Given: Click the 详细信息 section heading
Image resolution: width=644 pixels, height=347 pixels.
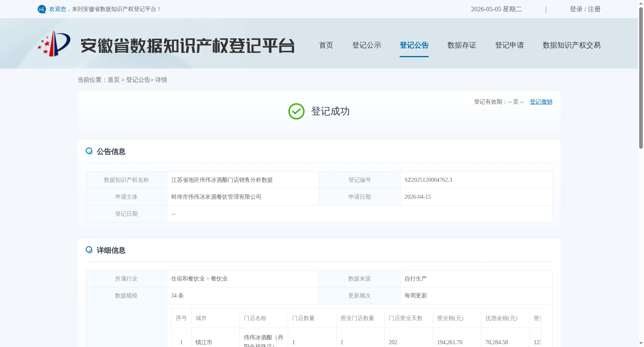Looking at the screenshot, I should (x=111, y=250).
